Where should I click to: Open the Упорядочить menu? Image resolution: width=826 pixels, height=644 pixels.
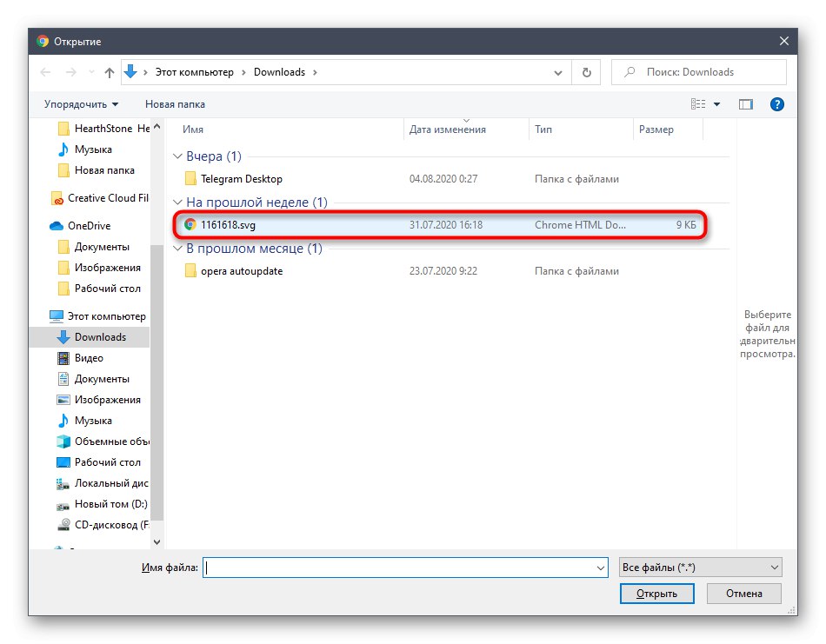pos(81,104)
